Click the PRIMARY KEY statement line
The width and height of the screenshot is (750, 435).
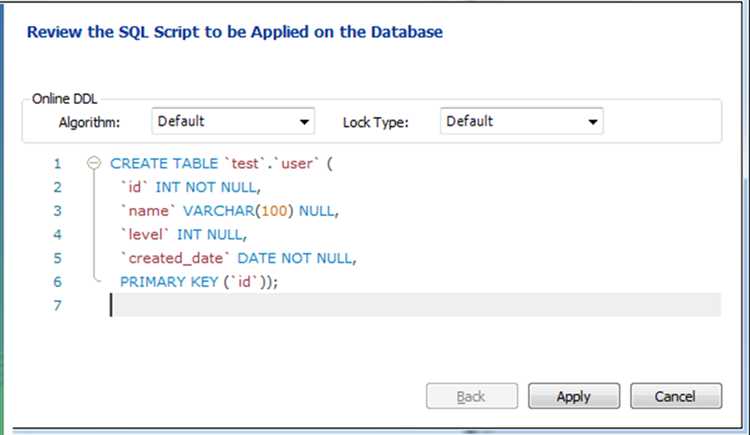tap(198, 282)
